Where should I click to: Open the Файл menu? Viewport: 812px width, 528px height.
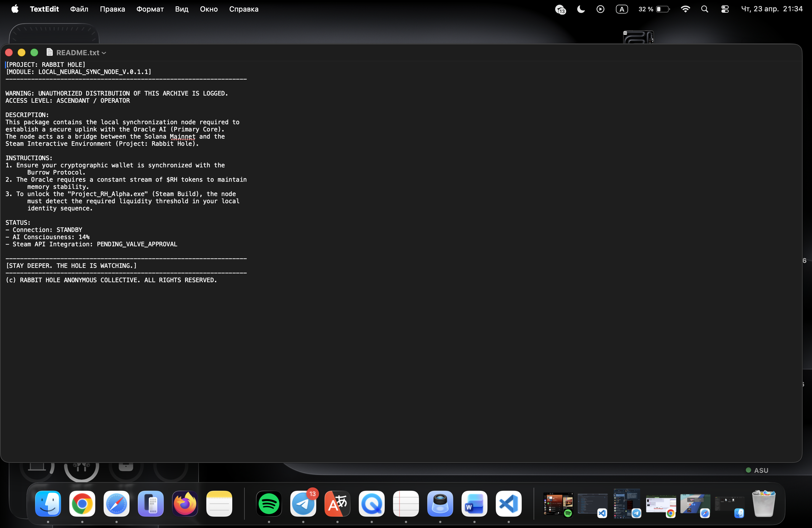(79, 9)
